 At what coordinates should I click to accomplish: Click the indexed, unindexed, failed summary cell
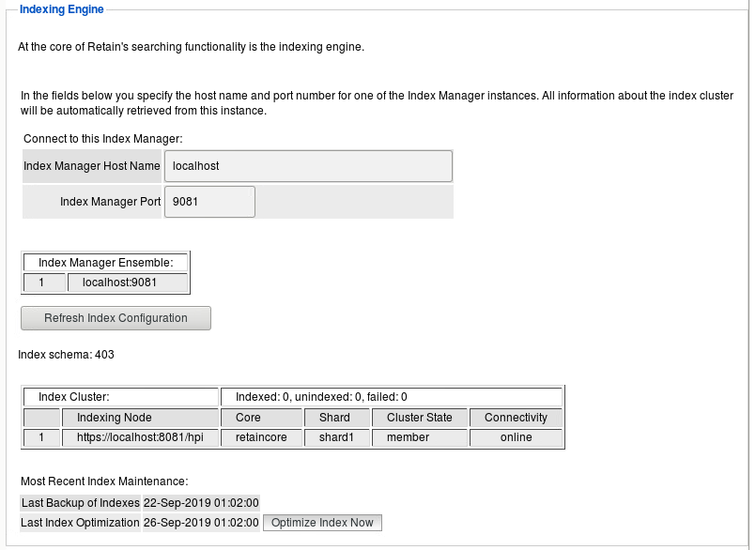(x=391, y=397)
